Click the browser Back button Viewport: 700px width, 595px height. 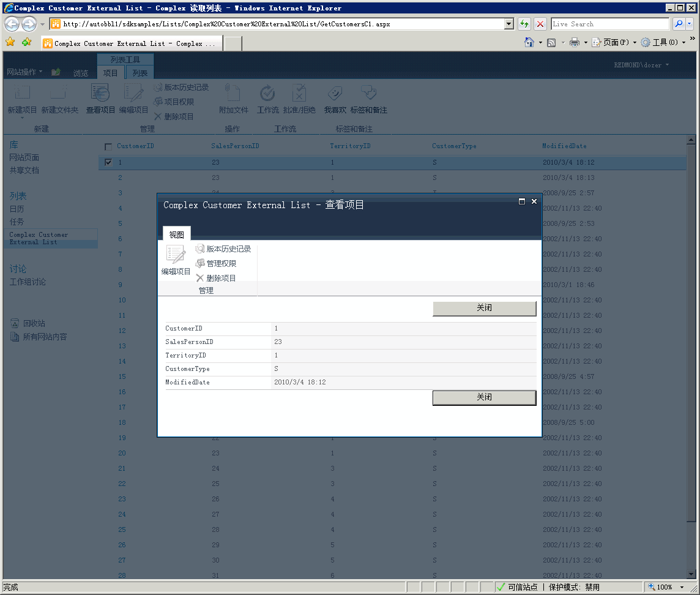12,24
